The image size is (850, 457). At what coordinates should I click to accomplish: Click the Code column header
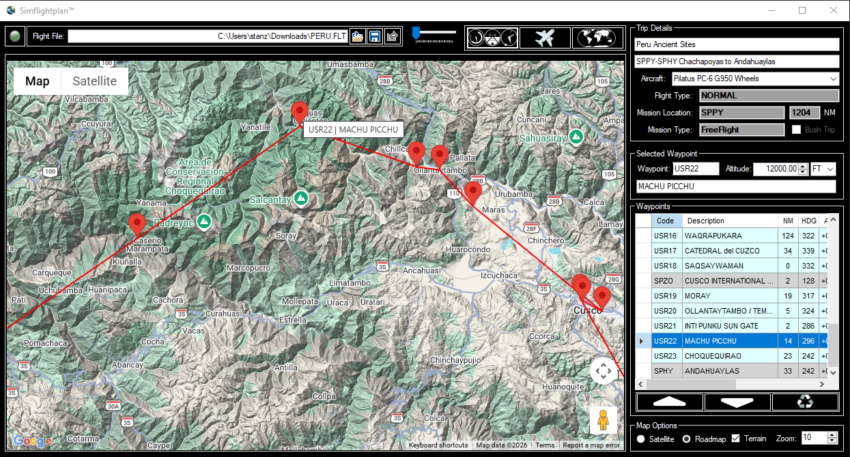[x=665, y=221]
